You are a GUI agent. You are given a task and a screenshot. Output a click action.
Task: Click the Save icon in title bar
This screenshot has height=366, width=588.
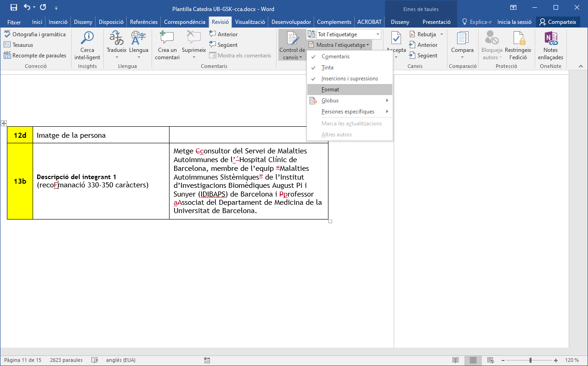click(x=13, y=7)
